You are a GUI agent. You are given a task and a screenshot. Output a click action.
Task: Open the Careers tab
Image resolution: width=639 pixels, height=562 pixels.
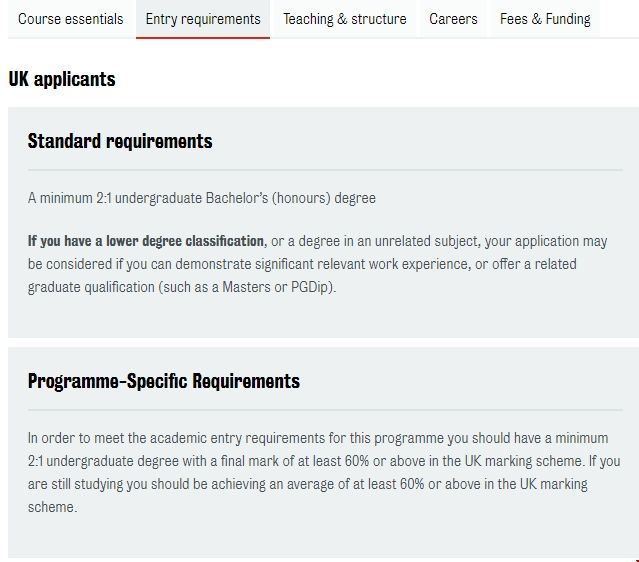point(453,19)
